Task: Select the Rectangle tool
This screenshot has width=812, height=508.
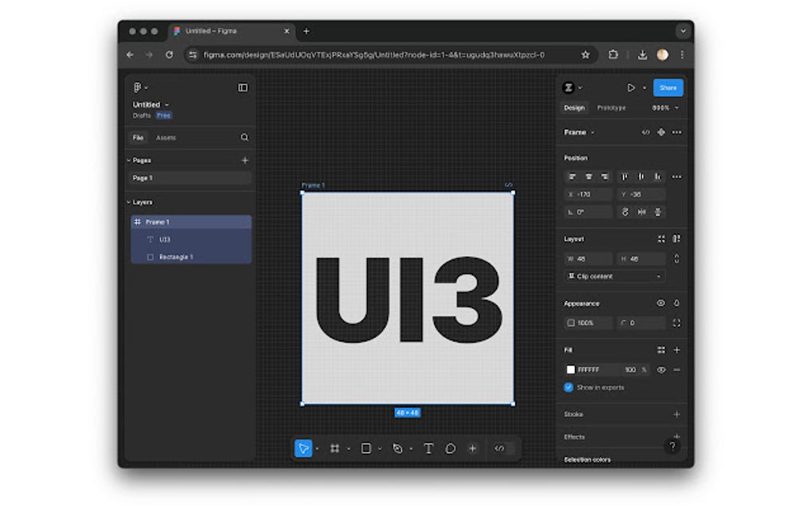Action: point(366,448)
